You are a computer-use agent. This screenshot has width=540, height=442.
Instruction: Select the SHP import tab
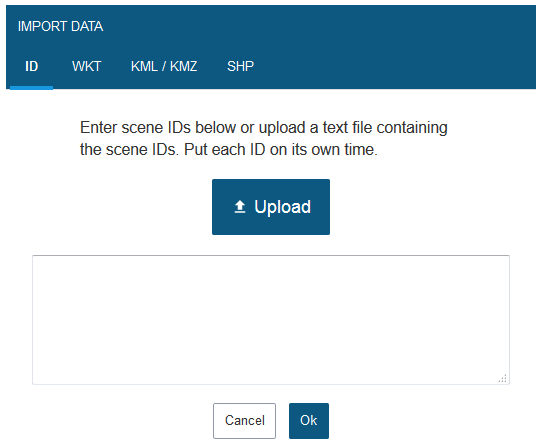240,66
